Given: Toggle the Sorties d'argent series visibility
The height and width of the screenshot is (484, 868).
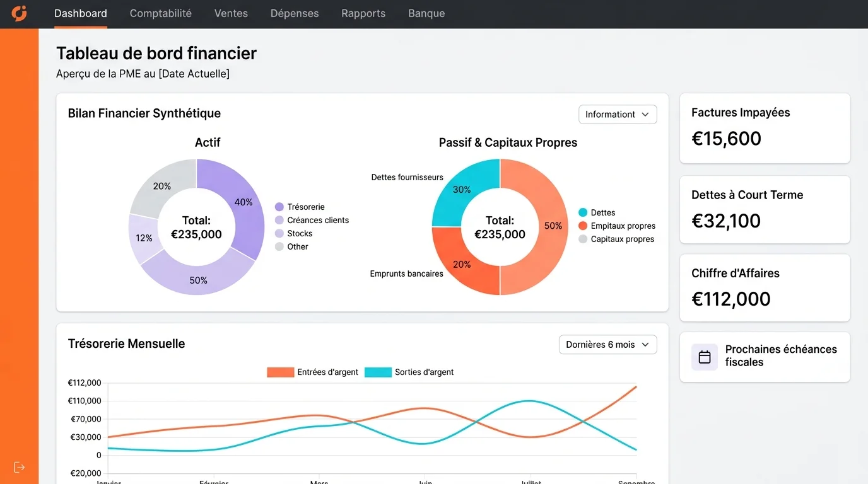Looking at the screenshot, I should (x=424, y=372).
